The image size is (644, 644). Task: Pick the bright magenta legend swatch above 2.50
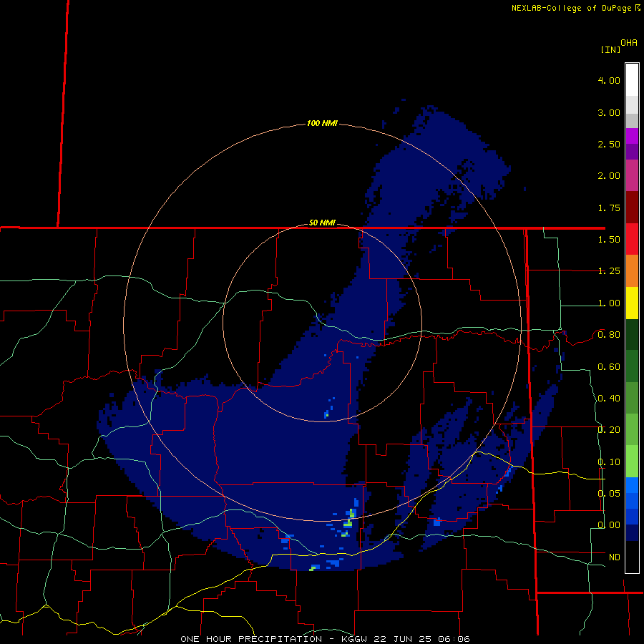632,136
